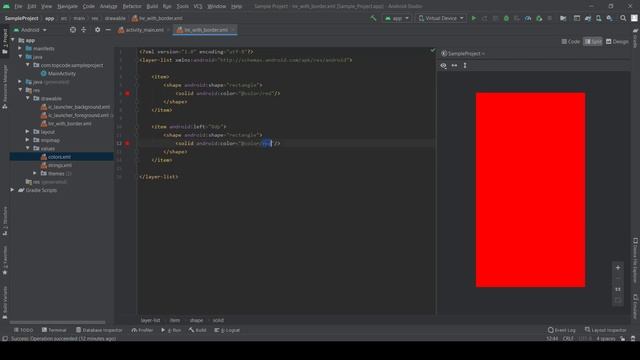The width and height of the screenshot is (640, 360).
Task: Select strings.xml in the project tree
Action: [x=60, y=165]
